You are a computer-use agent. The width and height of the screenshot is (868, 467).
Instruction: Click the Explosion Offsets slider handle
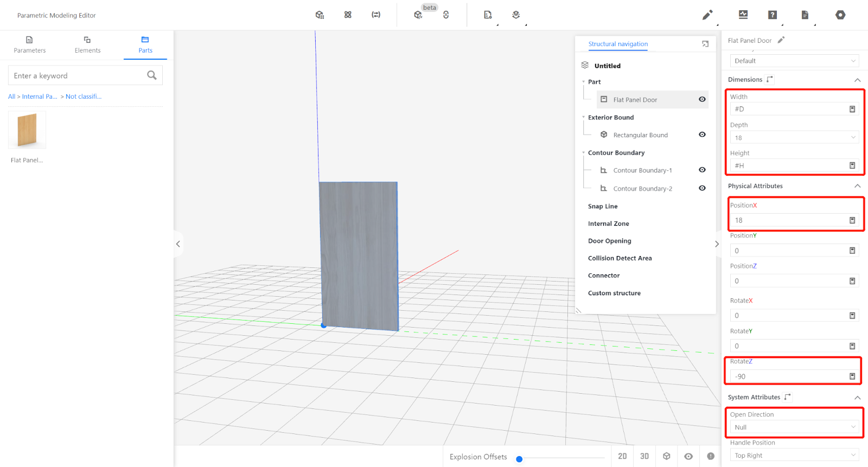pos(519,459)
